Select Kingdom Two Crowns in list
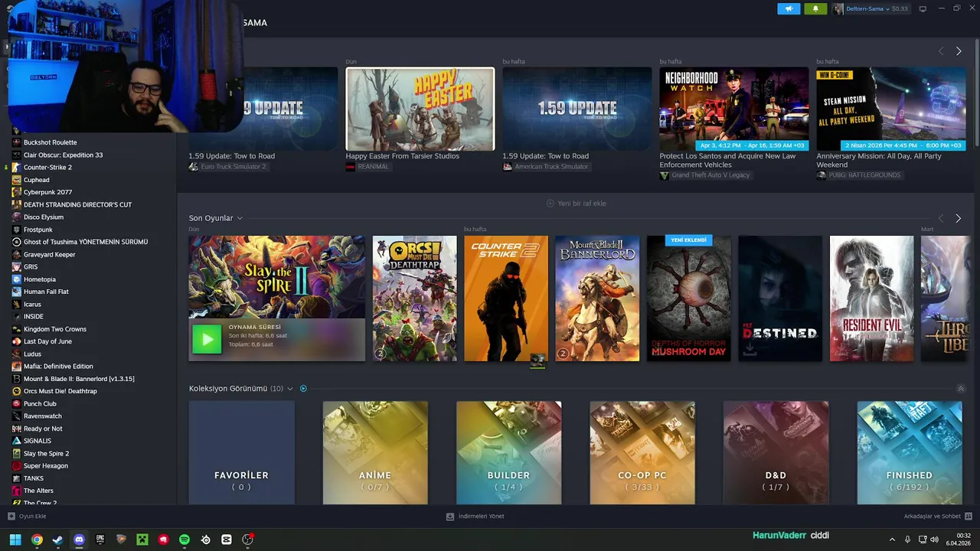 [55, 329]
